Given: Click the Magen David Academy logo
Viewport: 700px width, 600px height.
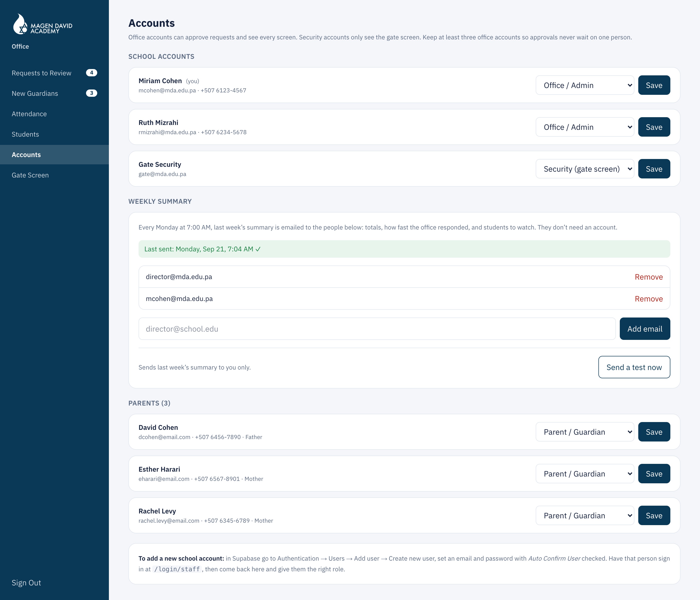Looking at the screenshot, I should click(x=42, y=24).
